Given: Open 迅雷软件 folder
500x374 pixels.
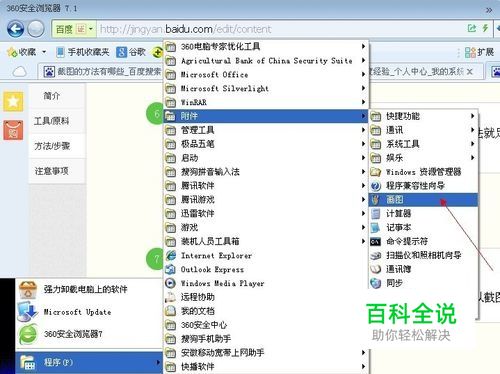Looking at the screenshot, I should [266, 213].
